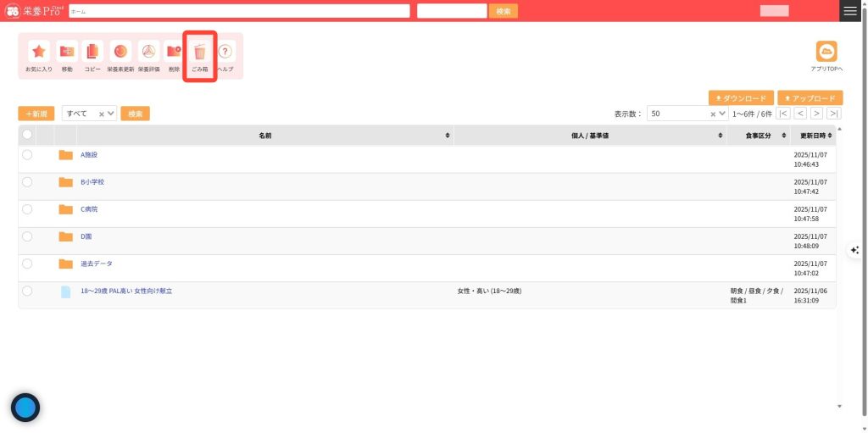Select the radio button for C病院
Image resolution: width=868 pixels, height=433 pixels.
click(x=27, y=209)
